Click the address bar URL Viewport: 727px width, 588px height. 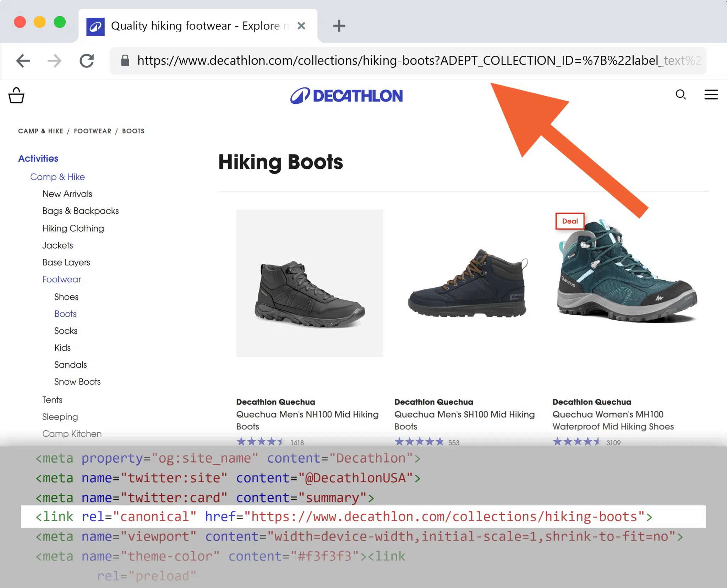tap(408, 60)
